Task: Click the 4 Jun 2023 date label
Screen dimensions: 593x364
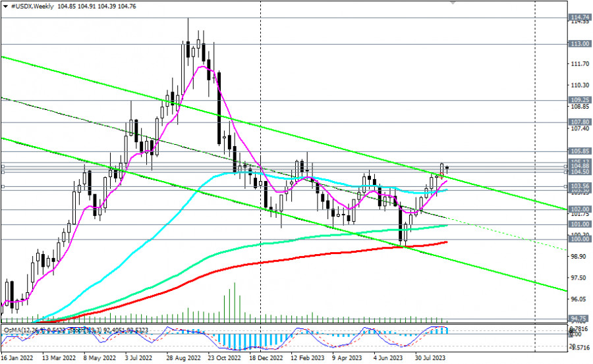Action: (388, 358)
